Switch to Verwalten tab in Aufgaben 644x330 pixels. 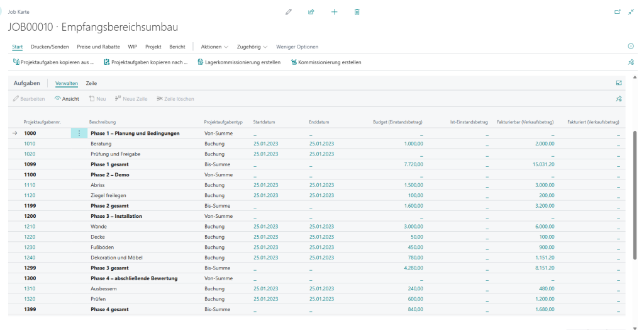[x=67, y=83]
